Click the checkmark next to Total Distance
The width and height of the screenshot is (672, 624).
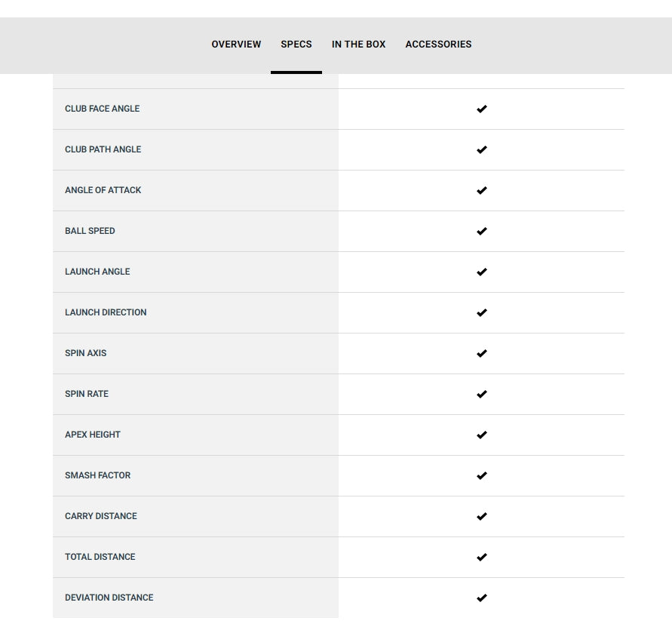click(x=482, y=557)
